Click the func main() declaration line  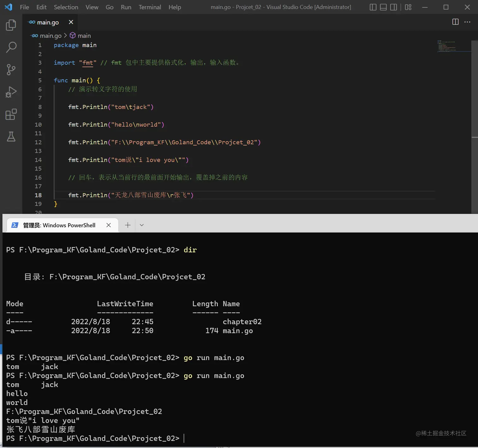click(x=77, y=80)
